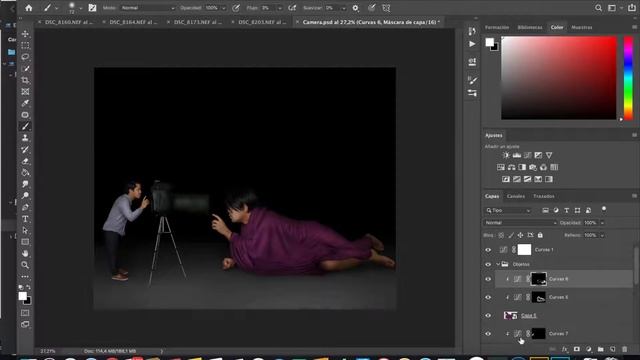Switch to the DSC_8160.NEF document tab
The width and height of the screenshot is (640, 360).
tap(68, 22)
